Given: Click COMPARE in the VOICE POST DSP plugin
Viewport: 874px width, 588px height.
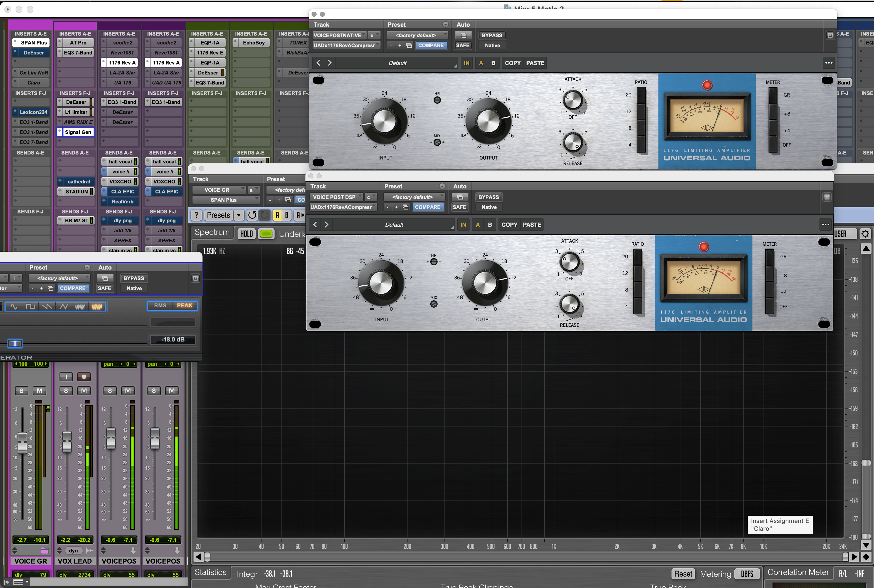Looking at the screenshot, I should coord(428,207).
